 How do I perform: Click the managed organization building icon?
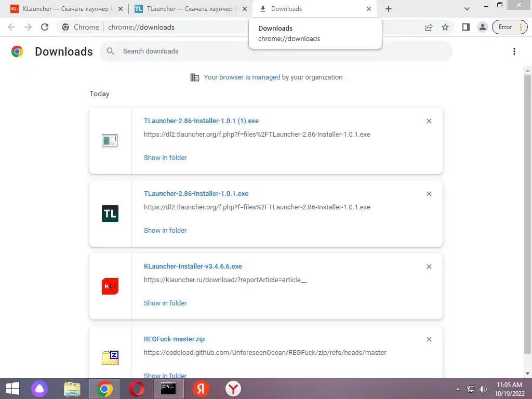[195, 77]
